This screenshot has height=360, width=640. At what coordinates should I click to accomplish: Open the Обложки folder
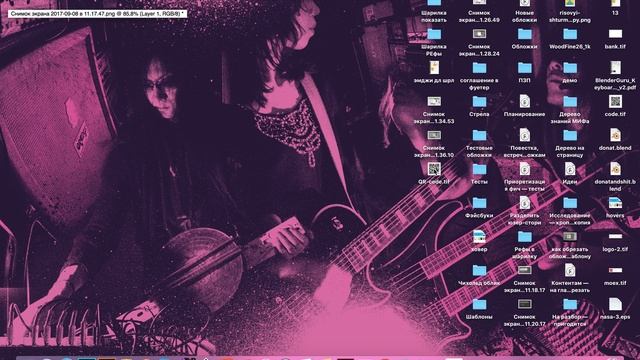click(524, 34)
